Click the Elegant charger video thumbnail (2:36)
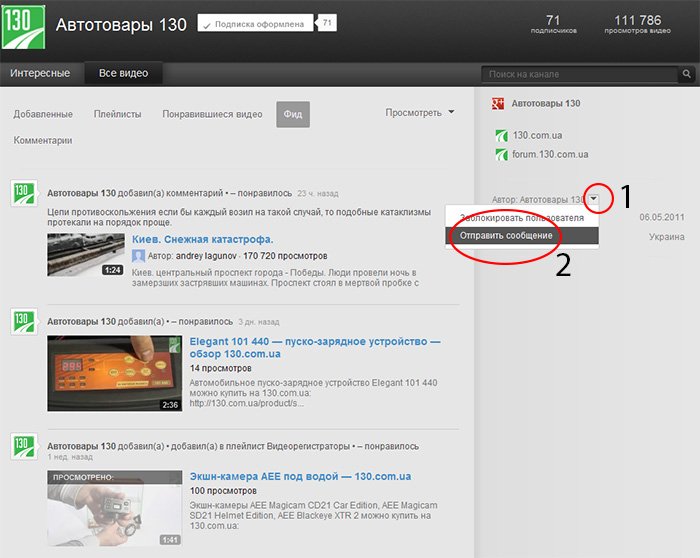 [115, 373]
